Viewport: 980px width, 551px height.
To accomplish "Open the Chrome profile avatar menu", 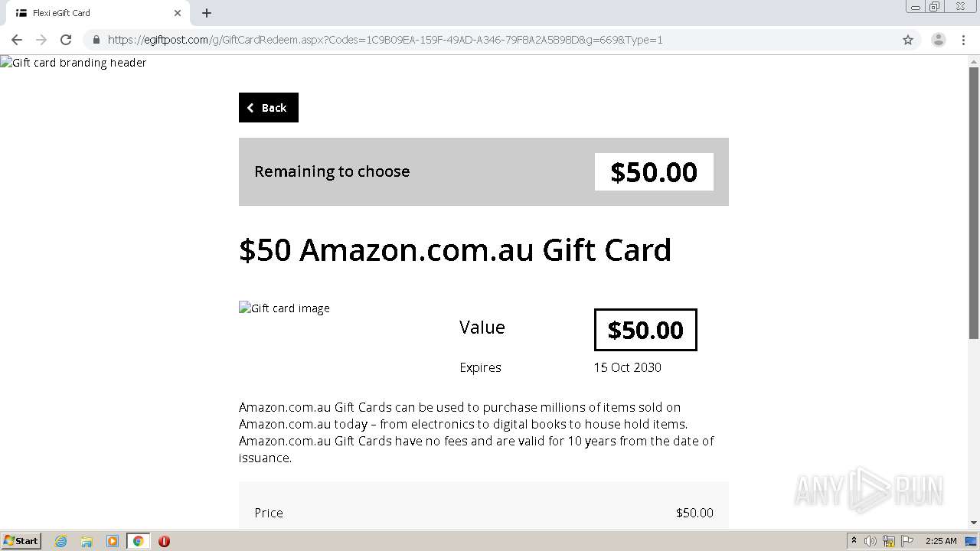I will pyautogui.click(x=938, y=40).
